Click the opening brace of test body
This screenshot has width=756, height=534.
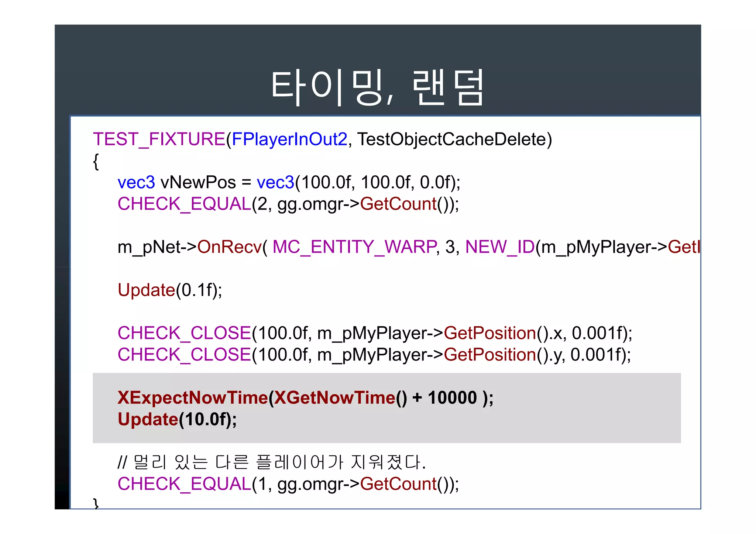(96, 161)
